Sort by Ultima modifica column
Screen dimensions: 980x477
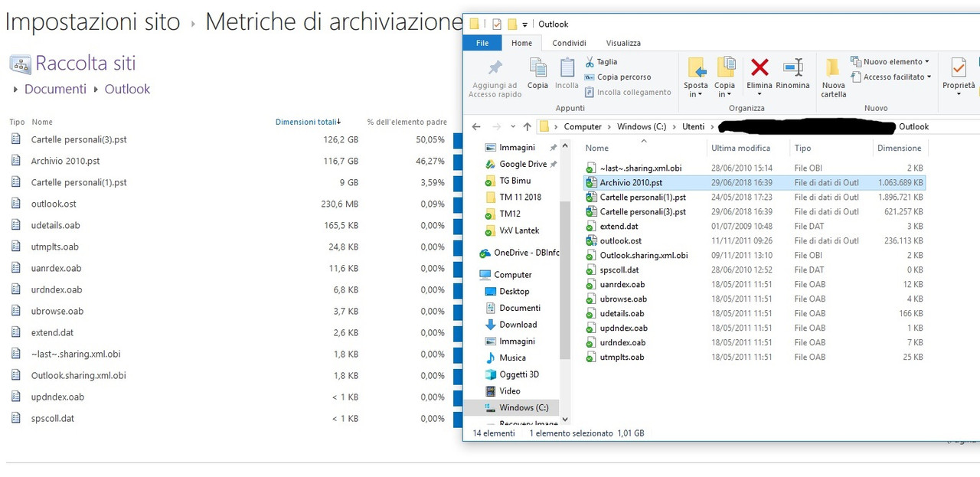tap(740, 149)
